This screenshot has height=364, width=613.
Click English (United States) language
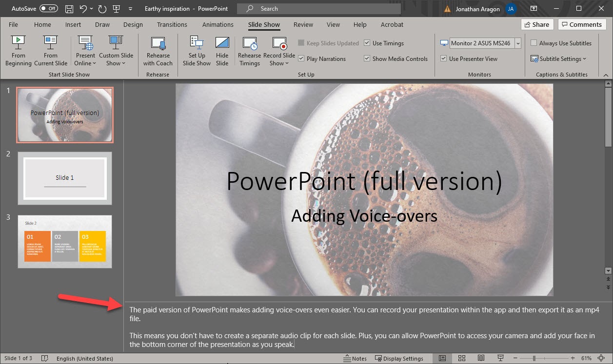85,358
